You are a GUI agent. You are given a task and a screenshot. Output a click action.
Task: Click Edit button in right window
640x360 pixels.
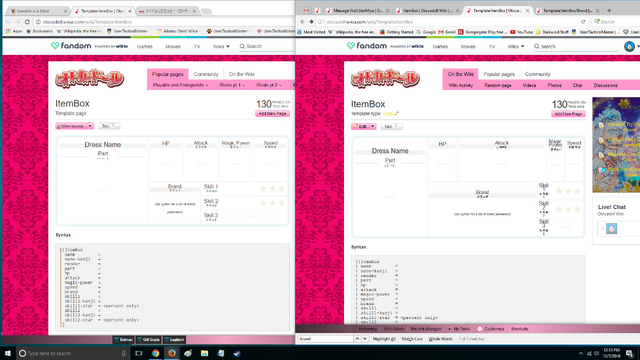[x=360, y=126]
